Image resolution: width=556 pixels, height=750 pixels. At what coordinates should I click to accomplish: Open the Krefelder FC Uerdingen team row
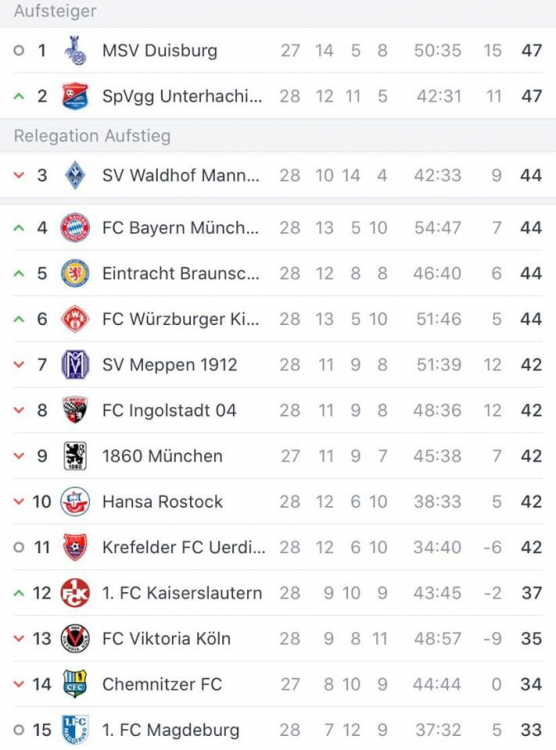coord(278,547)
